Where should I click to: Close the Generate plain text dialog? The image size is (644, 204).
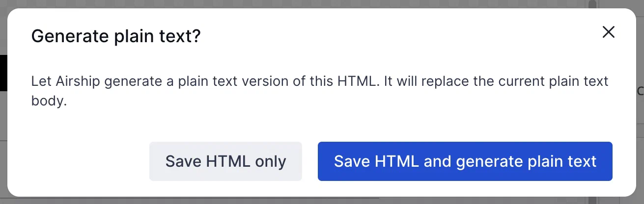[608, 32]
